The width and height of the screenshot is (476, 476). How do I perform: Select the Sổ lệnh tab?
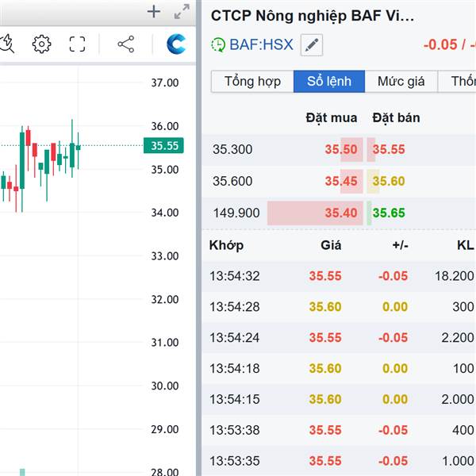329,82
